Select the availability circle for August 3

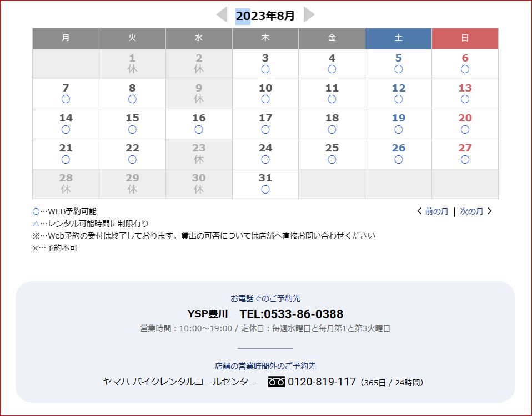pyautogui.click(x=265, y=69)
